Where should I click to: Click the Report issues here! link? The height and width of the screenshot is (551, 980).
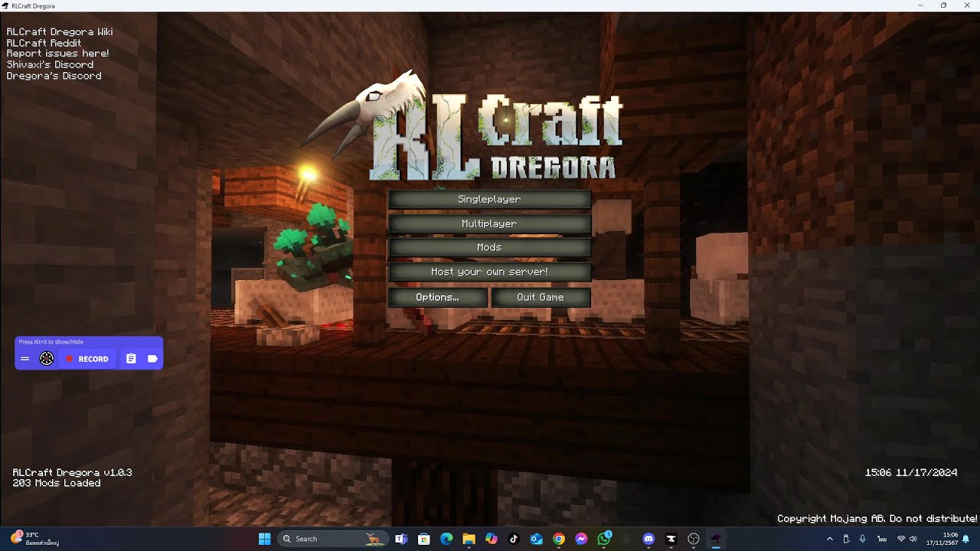57,54
